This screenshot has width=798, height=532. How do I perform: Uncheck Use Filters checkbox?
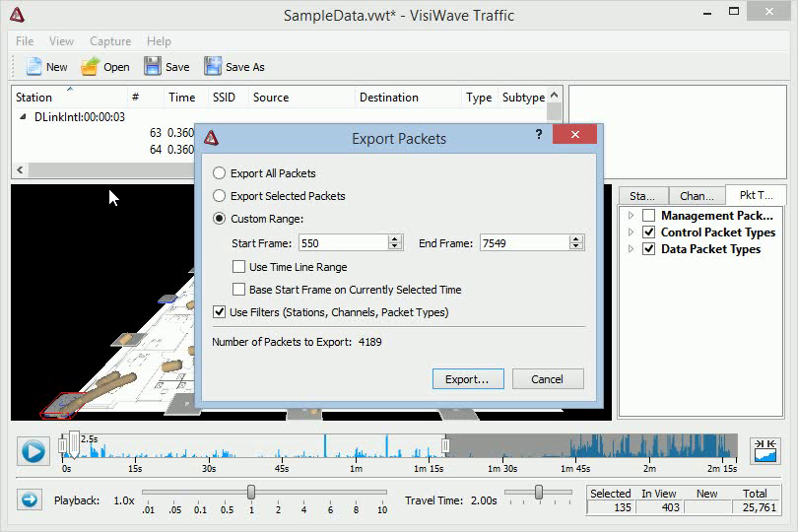tap(219, 312)
